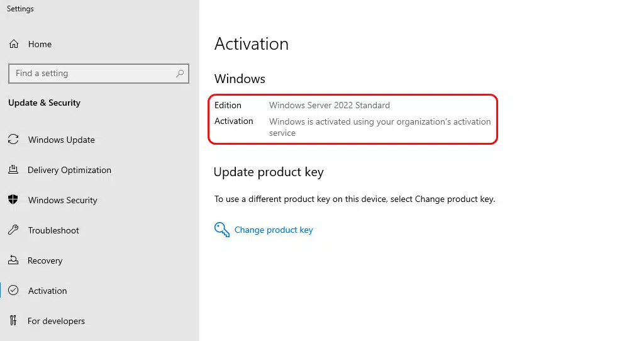Select the Troubleshoot sidebar entry
Image resolution: width=644 pixels, height=341 pixels.
[53, 230]
